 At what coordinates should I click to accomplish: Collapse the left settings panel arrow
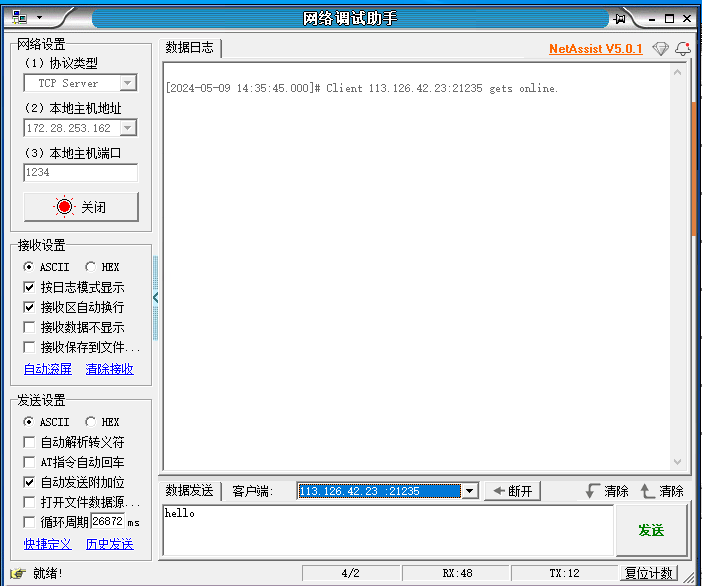[x=155, y=298]
